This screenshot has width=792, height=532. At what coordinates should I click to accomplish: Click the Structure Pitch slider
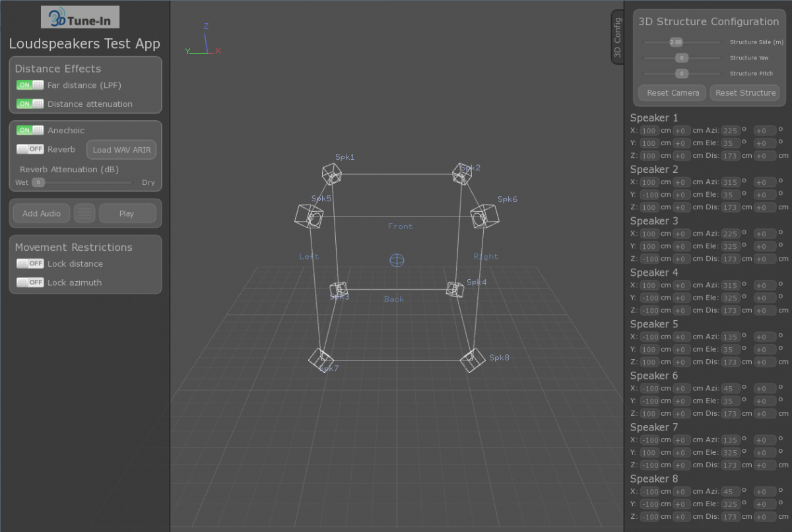pos(682,74)
